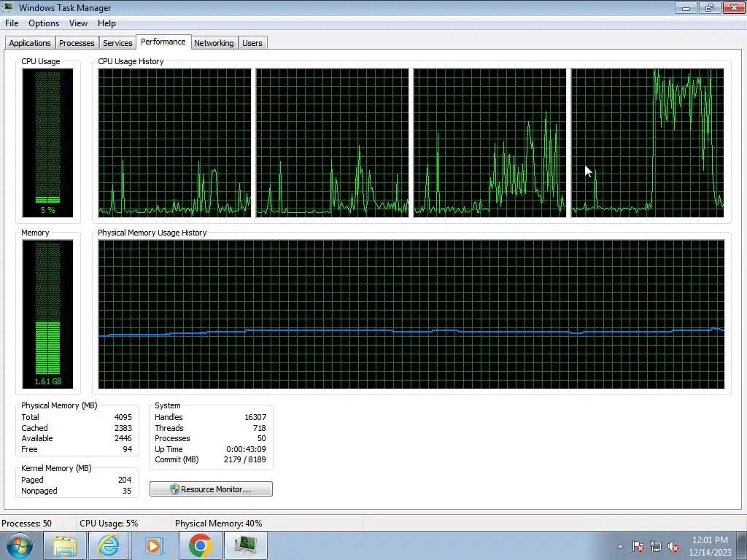Open Windows Media Player taskbar icon
Screen dimensions: 747x560
153,545
